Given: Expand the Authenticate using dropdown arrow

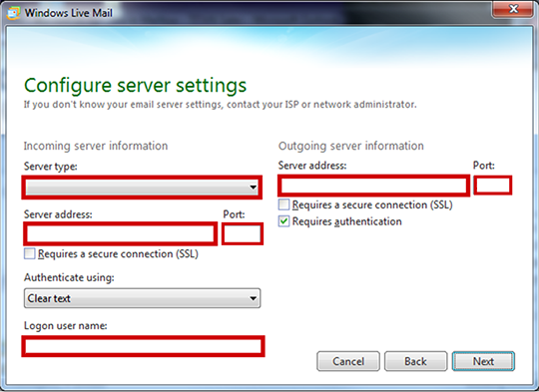Looking at the screenshot, I should point(253,298).
